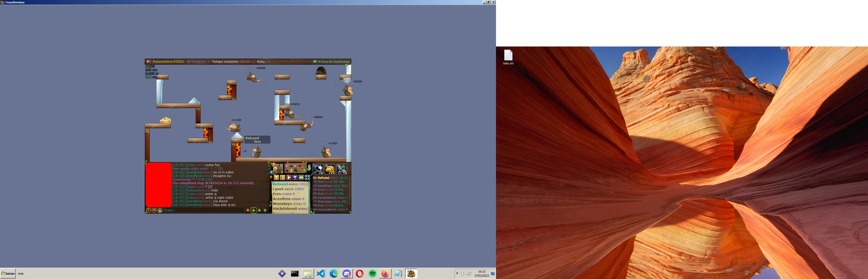
Task: Click the microphone item with count 9
Action: pos(342,169)
